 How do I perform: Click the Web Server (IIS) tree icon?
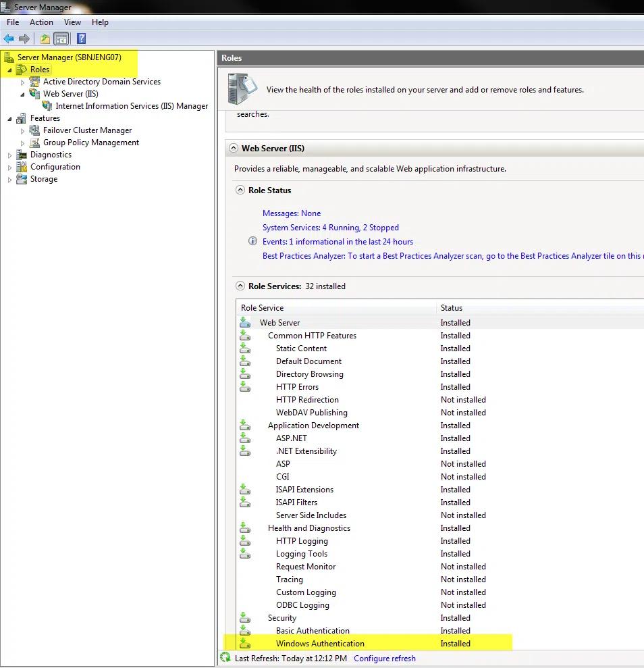pyautogui.click(x=34, y=94)
